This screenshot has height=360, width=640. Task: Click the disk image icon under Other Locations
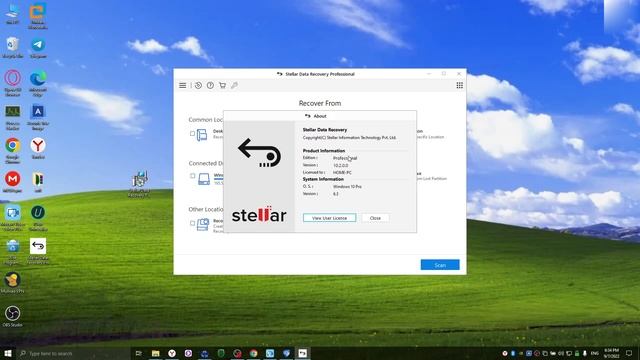point(203,224)
